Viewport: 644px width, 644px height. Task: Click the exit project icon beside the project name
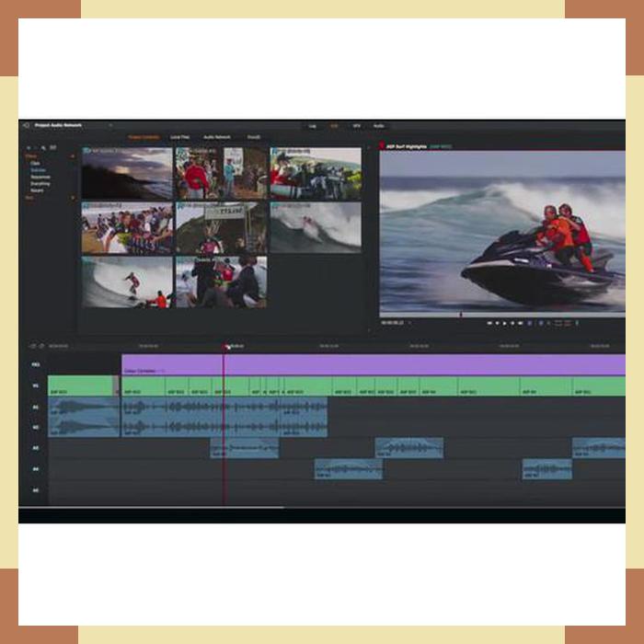click(27, 125)
